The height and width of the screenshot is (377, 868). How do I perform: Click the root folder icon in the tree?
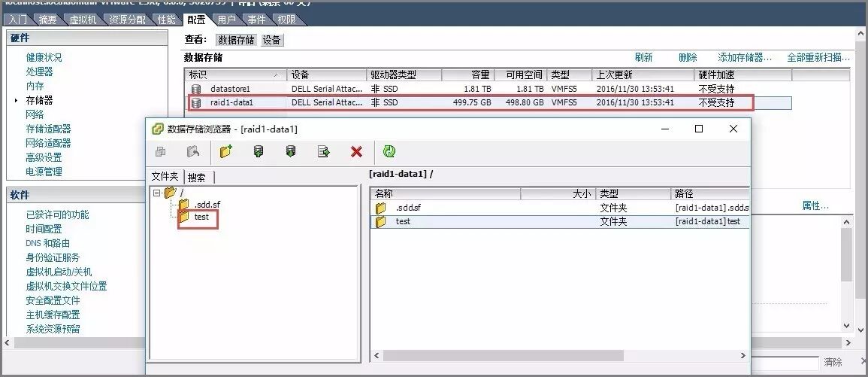(171, 193)
